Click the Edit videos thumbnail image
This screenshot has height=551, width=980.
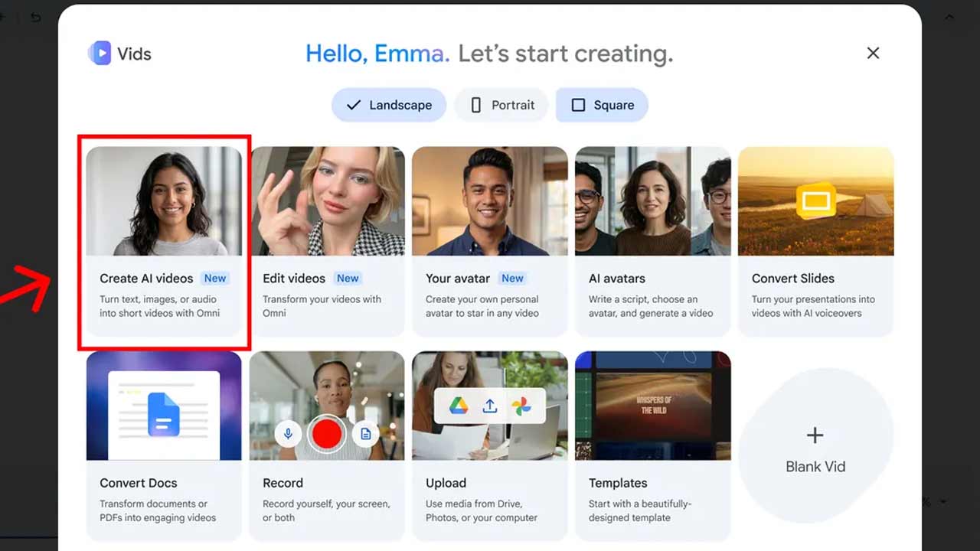point(327,201)
